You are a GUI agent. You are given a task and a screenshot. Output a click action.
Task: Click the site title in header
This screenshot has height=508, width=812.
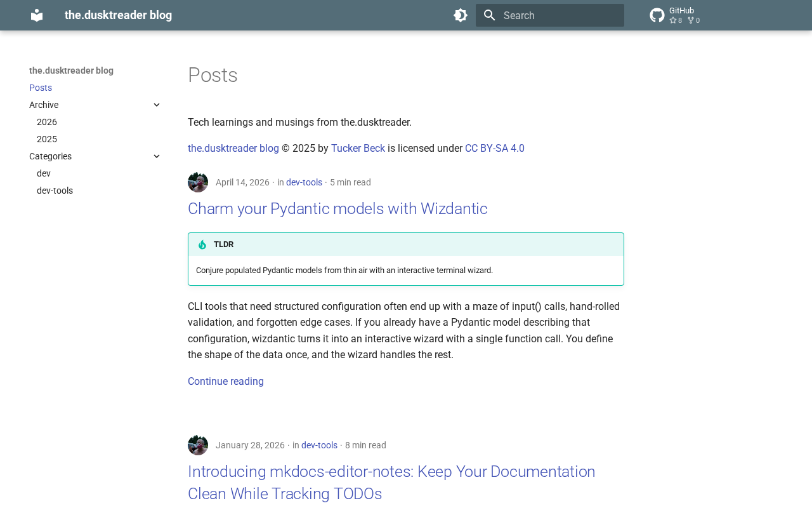(x=118, y=15)
